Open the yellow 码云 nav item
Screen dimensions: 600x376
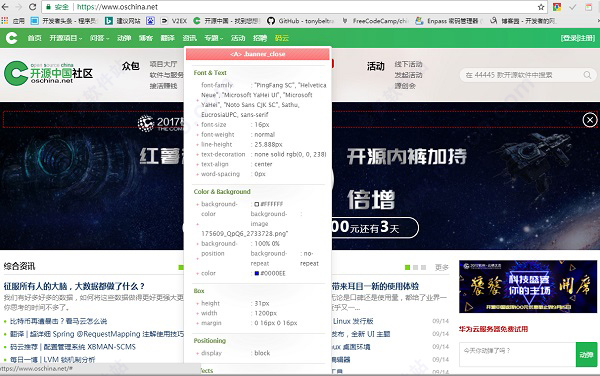click(x=282, y=38)
